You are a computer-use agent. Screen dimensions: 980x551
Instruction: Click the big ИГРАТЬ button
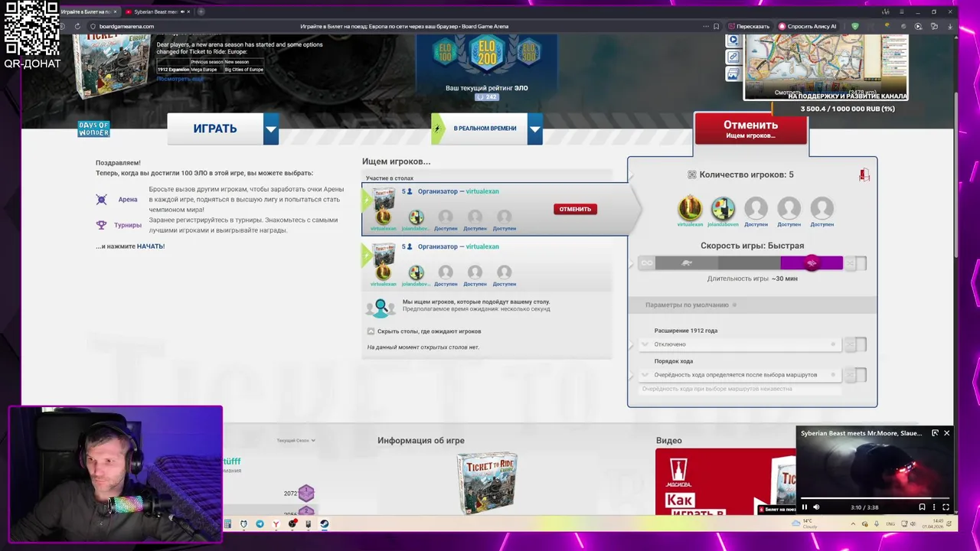point(215,129)
